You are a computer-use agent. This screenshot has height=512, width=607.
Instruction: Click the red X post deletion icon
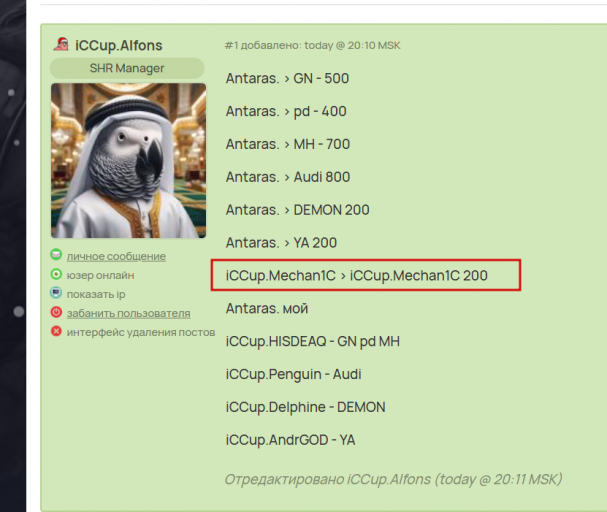click(x=56, y=331)
